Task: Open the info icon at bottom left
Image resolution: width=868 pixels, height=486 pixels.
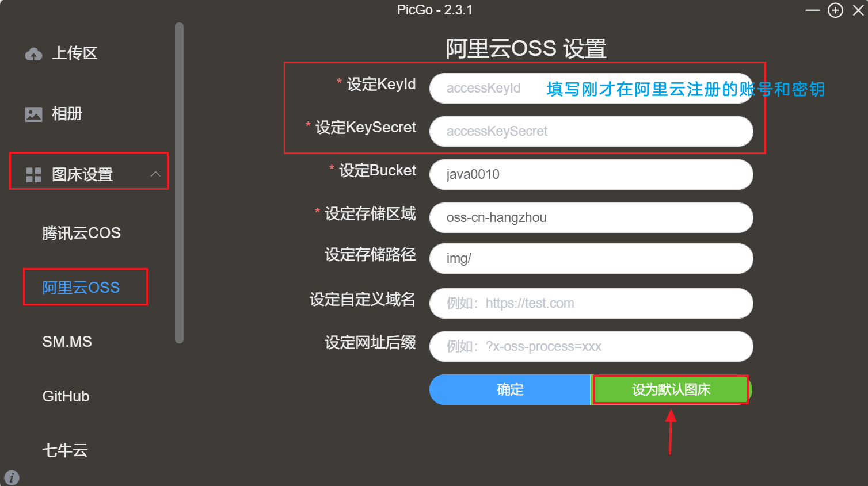Action: click(12, 477)
